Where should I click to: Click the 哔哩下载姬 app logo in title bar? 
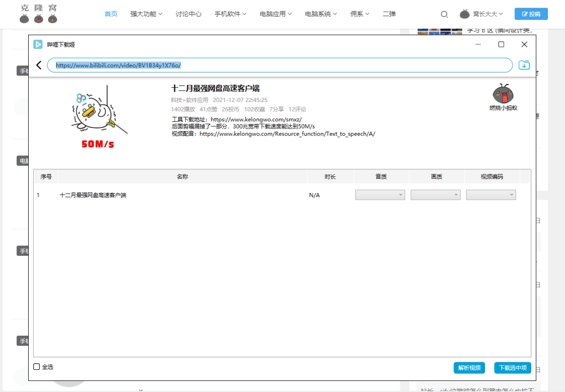point(38,44)
